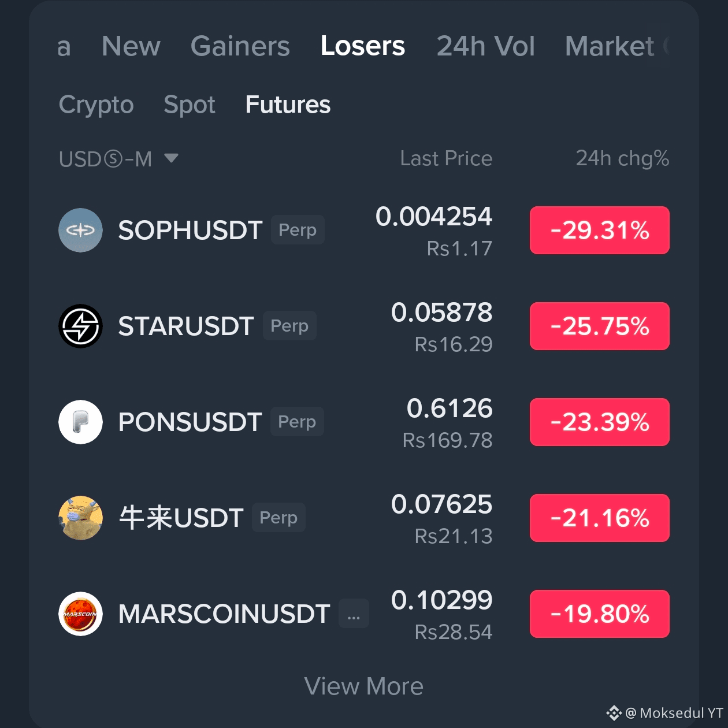Viewport: 728px width, 728px height.
Task: Expand the MARSCOINUSDT ellipsis tag
Action: [354, 614]
